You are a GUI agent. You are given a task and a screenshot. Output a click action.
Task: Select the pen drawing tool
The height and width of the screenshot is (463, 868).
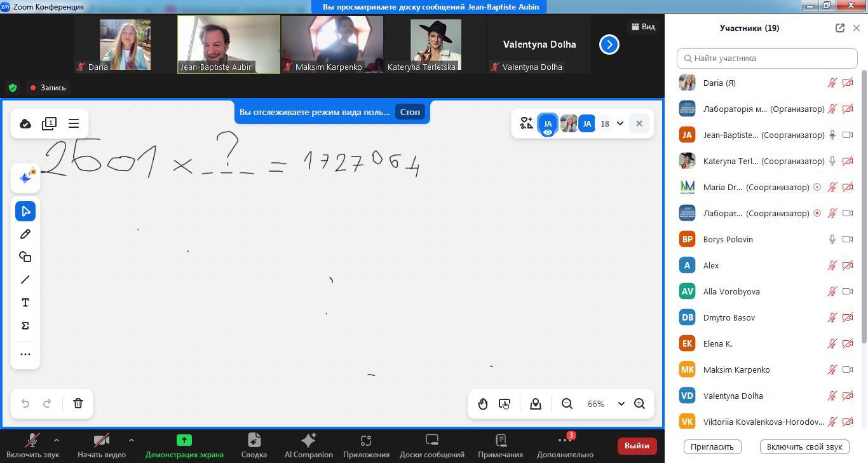25,234
